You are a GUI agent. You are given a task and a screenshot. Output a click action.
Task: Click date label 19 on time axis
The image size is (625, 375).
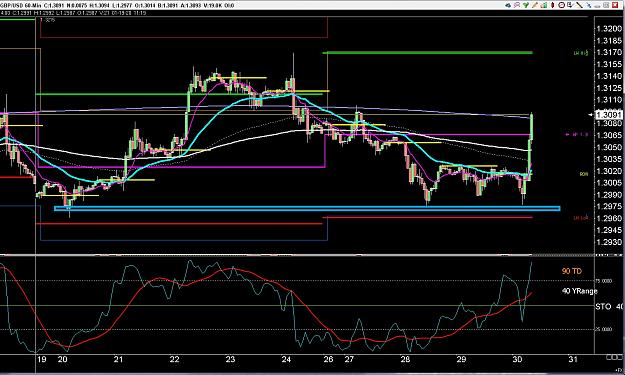point(41,359)
